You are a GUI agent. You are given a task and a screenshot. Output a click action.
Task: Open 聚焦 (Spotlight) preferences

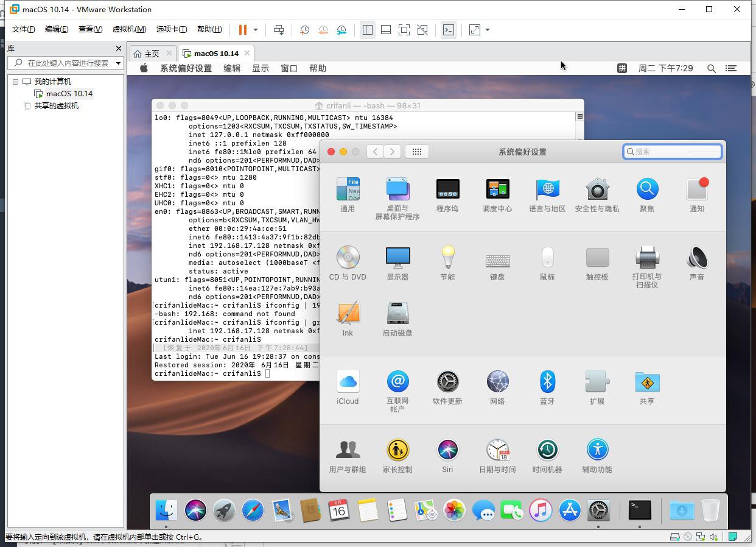pyautogui.click(x=647, y=195)
